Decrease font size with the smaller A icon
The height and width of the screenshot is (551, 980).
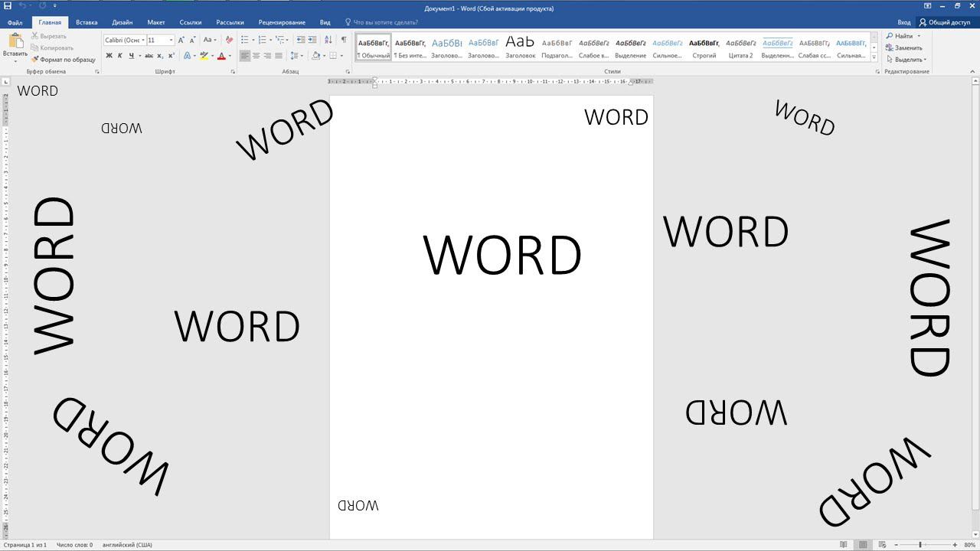192,40
